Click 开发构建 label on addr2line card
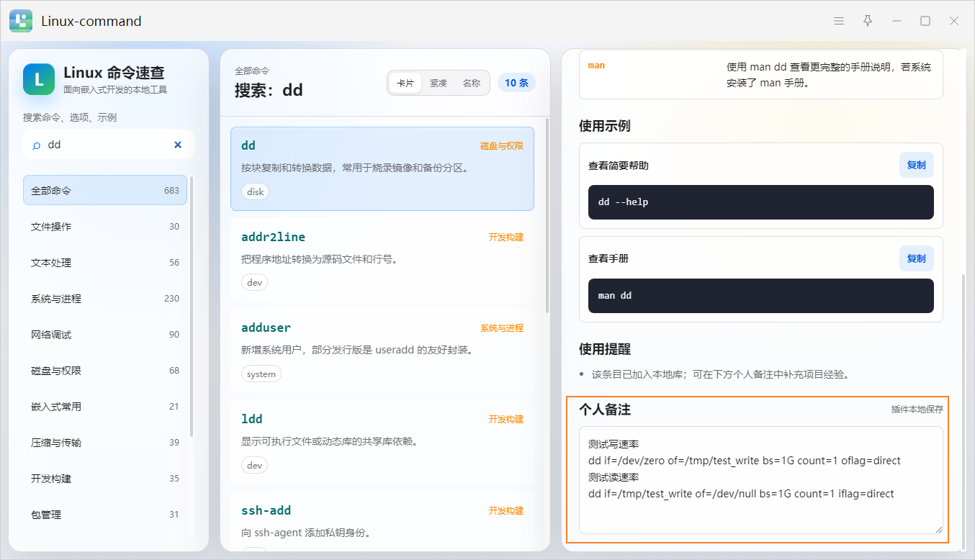The width and height of the screenshot is (975, 560). coord(506,237)
